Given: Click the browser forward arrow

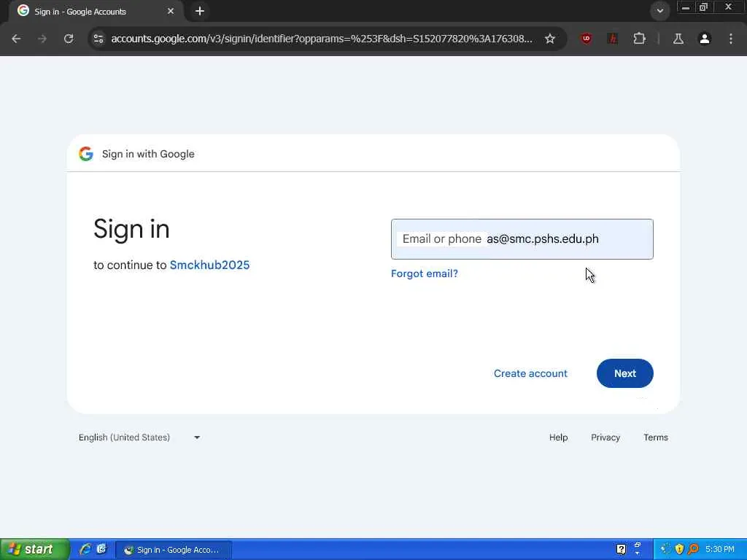Looking at the screenshot, I should (x=42, y=39).
